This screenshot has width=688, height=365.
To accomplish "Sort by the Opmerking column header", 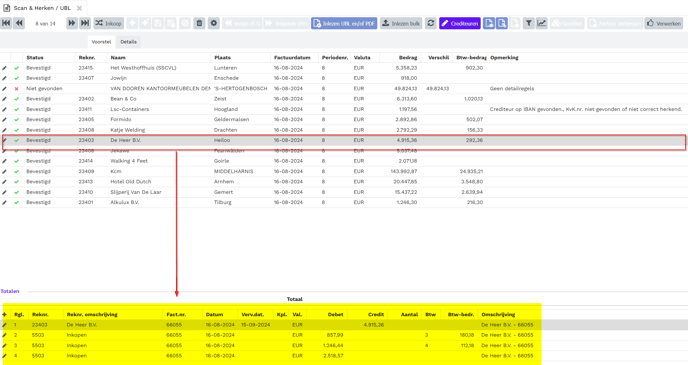I will tap(505, 57).
